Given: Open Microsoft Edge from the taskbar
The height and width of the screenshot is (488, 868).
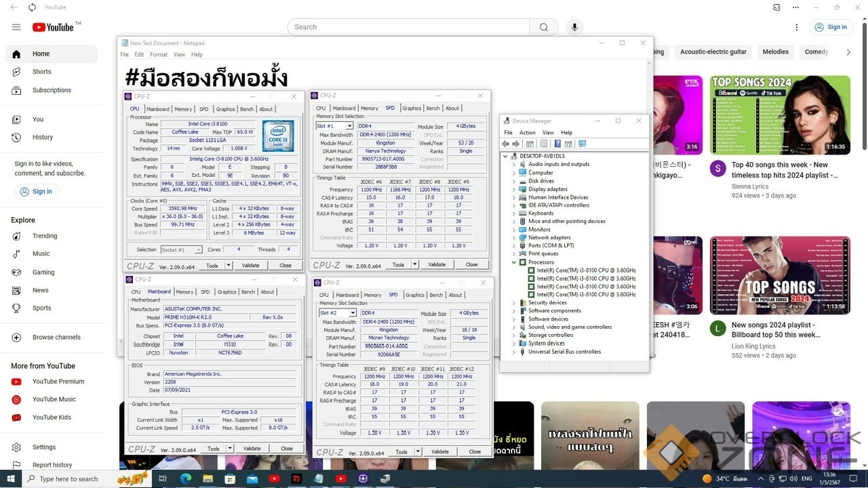Looking at the screenshot, I should 186,479.
